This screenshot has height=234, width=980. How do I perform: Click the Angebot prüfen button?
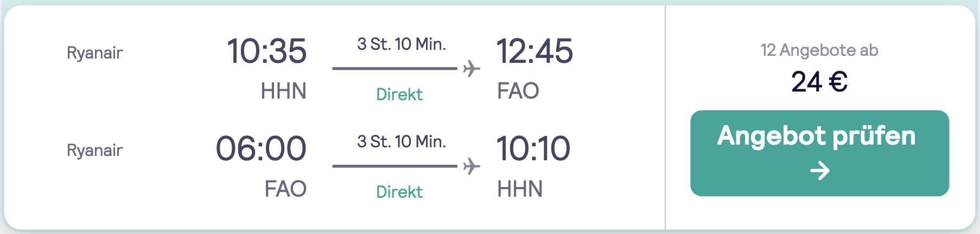click(x=819, y=153)
